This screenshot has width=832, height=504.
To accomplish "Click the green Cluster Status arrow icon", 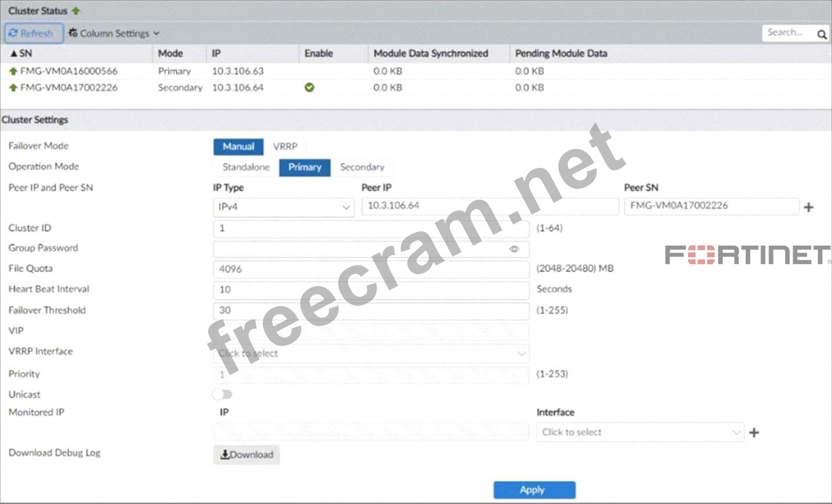I will pyautogui.click(x=76, y=11).
